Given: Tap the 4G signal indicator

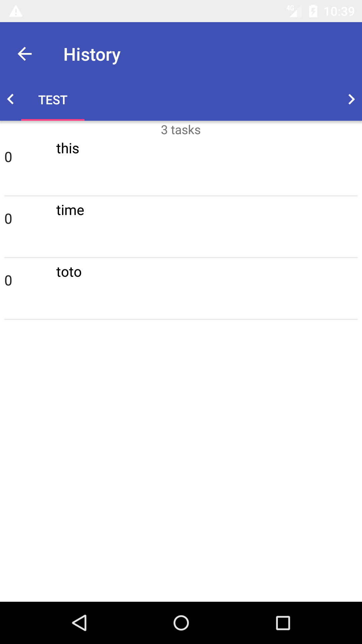Looking at the screenshot, I should (x=292, y=11).
